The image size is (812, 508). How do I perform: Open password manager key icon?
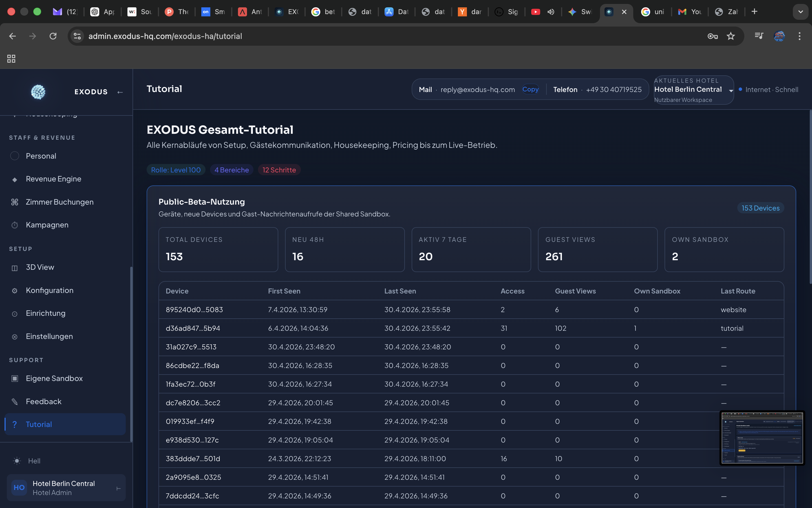712,36
